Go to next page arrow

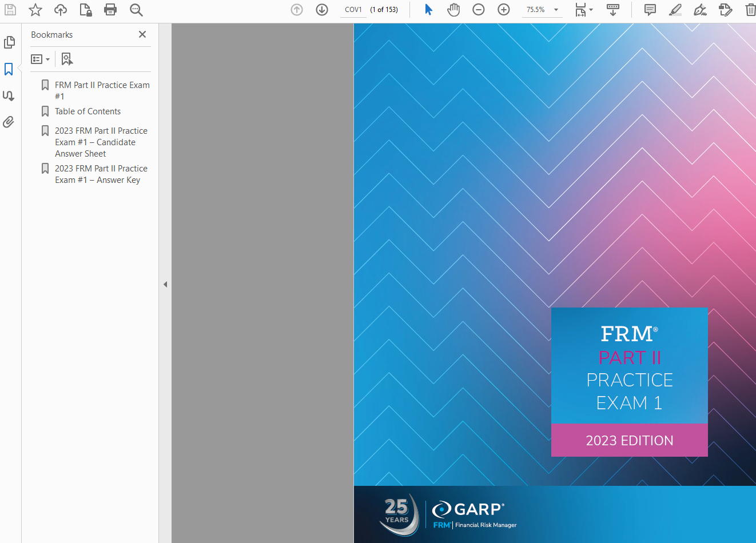tap(322, 10)
